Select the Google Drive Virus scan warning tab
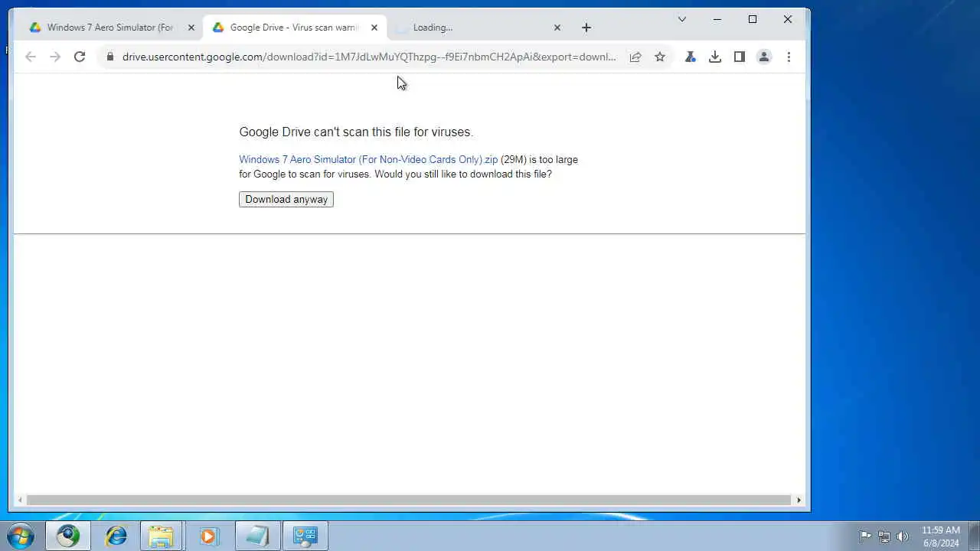This screenshot has height=551, width=980. (293, 28)
